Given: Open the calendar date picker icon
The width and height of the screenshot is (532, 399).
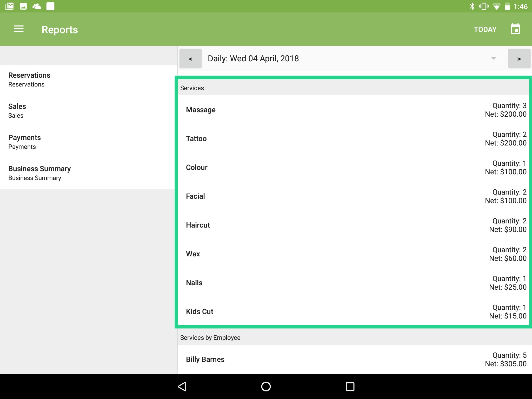Looking at the screenshot, I should click(x=515, y=29).
